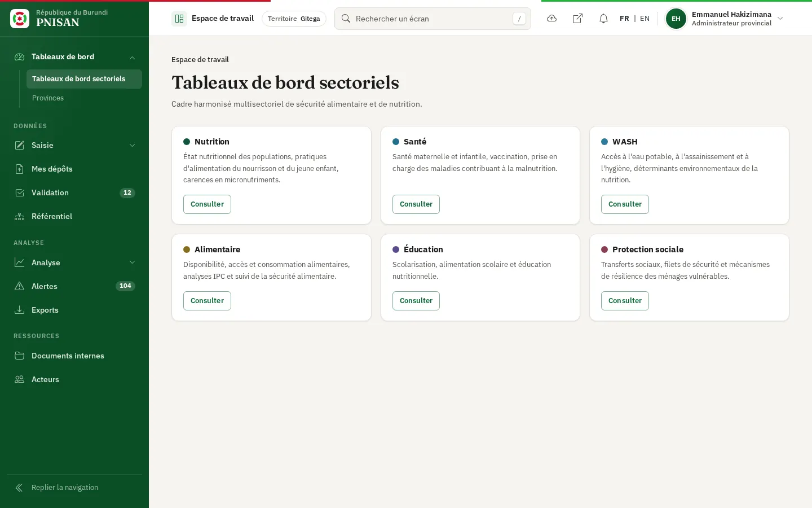Click the Tableaux de bord gauge icon
The width and height of the screenshot is (812, 508).
coord(20,57)
